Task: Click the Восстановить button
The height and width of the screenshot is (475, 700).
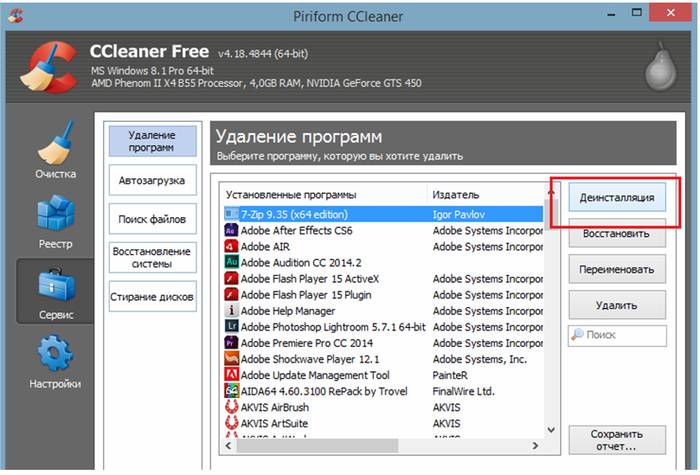Action: click(617, 233)
